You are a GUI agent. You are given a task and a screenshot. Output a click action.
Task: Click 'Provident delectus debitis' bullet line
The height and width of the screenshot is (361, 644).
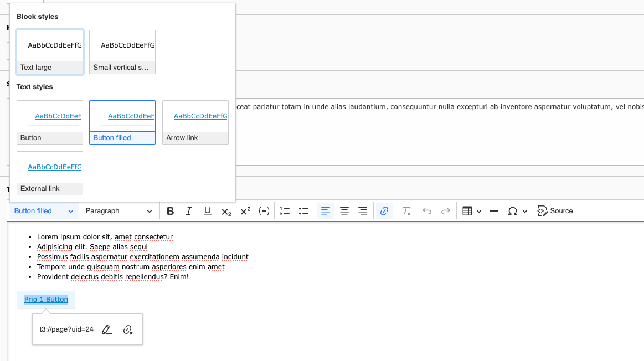pos(112,277)
